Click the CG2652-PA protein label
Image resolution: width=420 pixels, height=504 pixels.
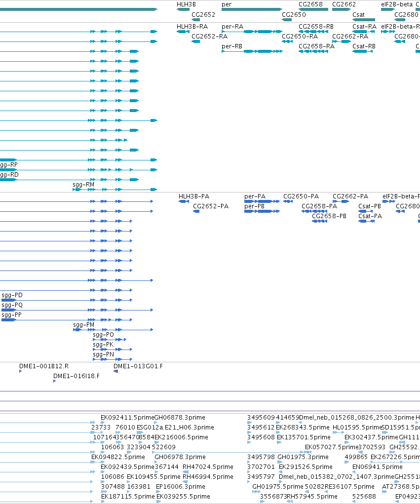pos(211,206)
